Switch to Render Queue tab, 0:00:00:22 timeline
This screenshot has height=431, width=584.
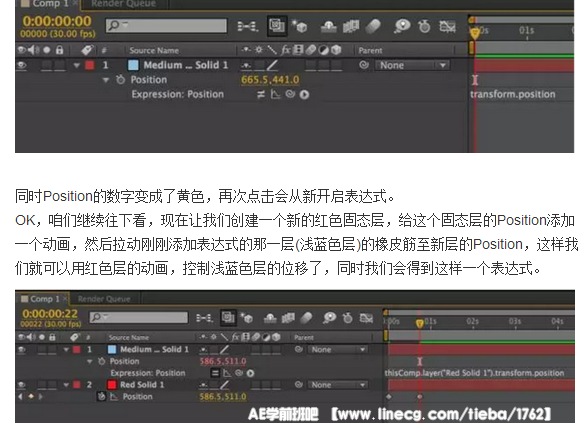[x=104, y=299]
